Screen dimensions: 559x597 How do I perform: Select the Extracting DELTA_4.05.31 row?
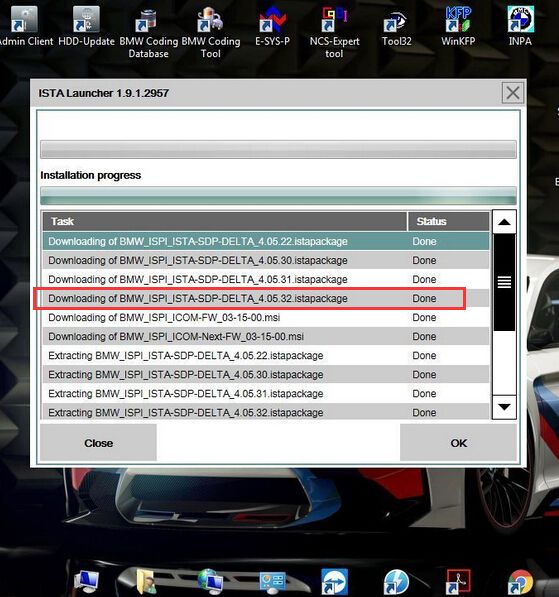[266, 394]
